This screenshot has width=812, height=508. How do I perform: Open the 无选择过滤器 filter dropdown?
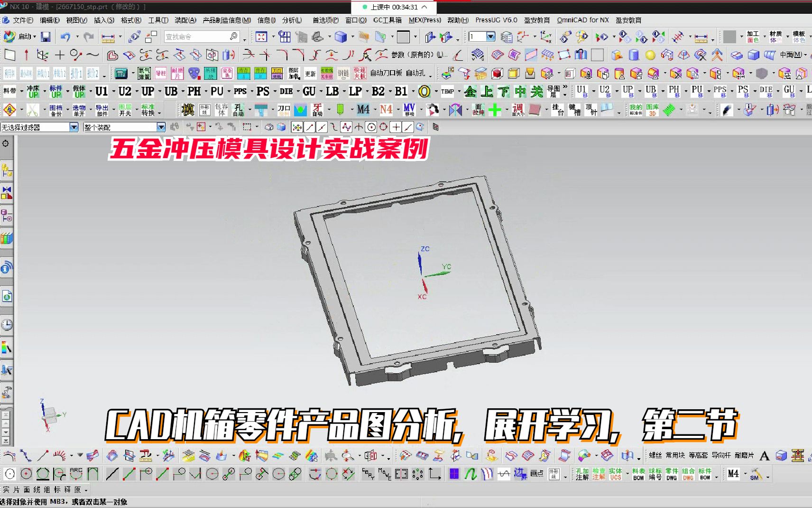(x=74, y=127)
